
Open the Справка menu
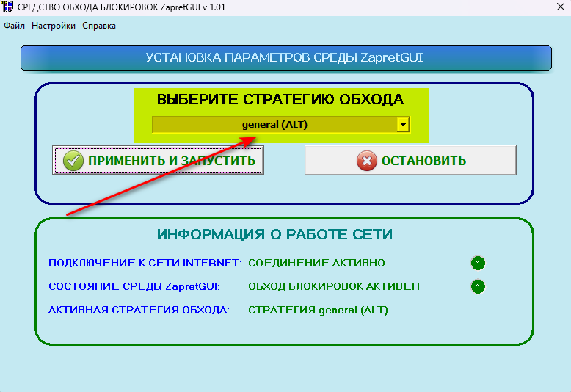[99, 26]
